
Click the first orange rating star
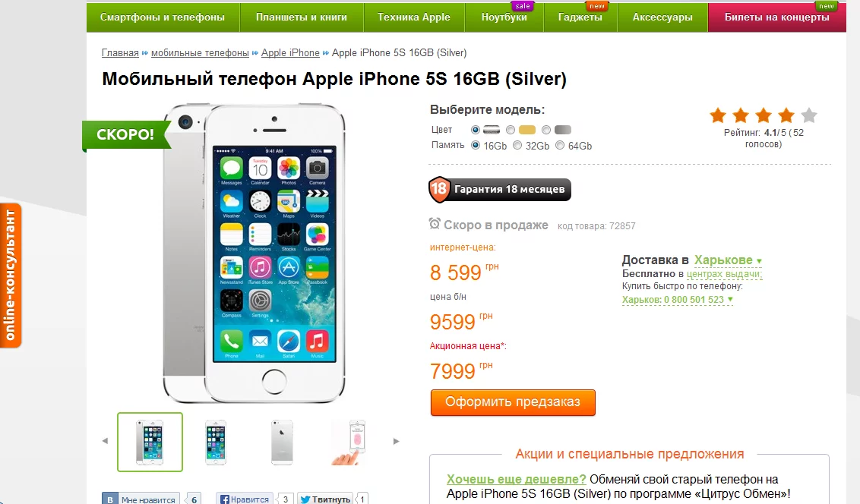click(x=718, y=115)
